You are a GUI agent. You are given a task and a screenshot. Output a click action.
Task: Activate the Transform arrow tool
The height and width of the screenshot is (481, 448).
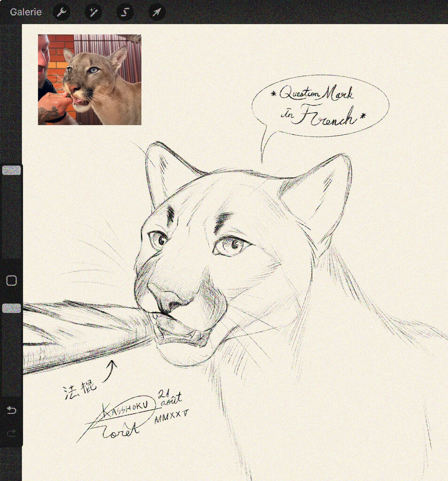(157, 12)
